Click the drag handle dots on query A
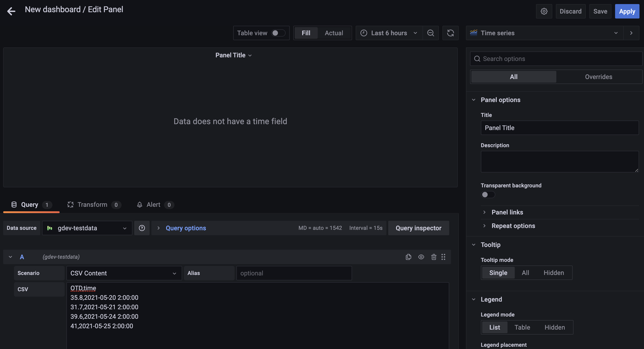 click(443, 257)
